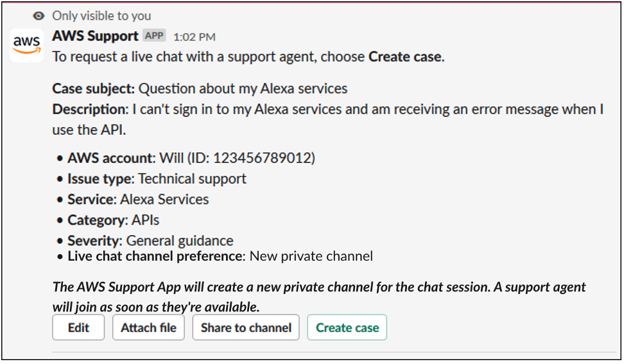Click the eye icon beside 'Only visible to you'
624x364 pixels.
click(40, 15)
